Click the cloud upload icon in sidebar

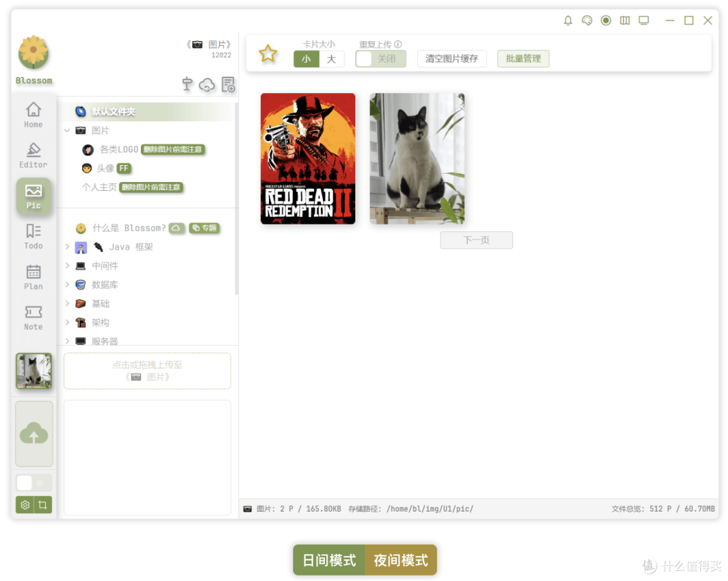click(34, 433)
